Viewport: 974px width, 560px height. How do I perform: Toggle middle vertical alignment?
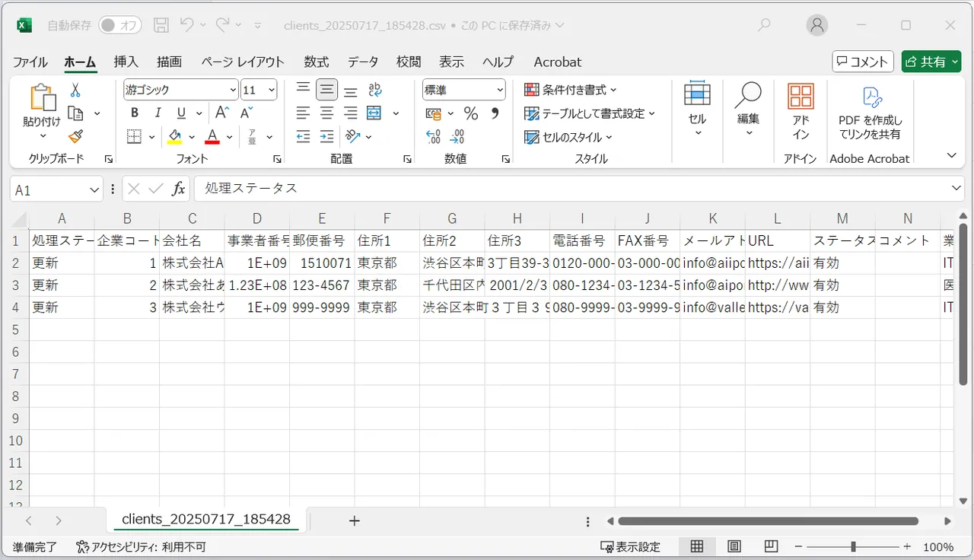(x=326, y=90)
